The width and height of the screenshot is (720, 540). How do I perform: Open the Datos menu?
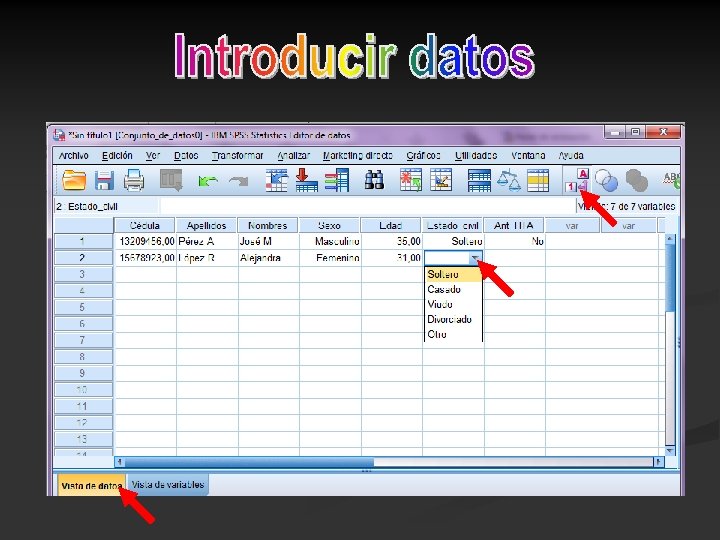pyautogui.click(x=186, y=156)
